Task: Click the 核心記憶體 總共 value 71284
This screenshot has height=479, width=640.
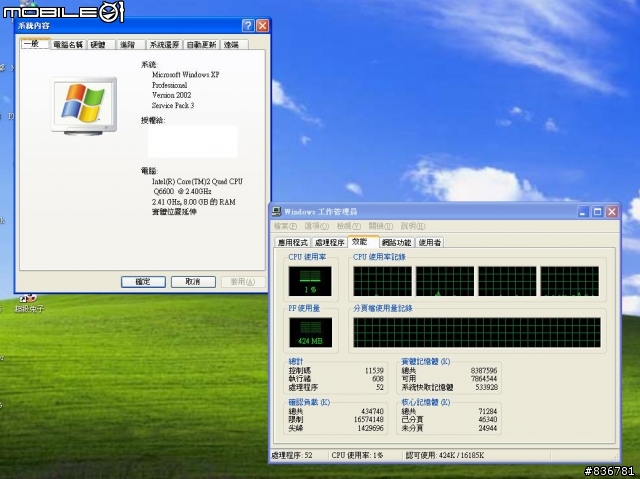Action: pos(488,411)
